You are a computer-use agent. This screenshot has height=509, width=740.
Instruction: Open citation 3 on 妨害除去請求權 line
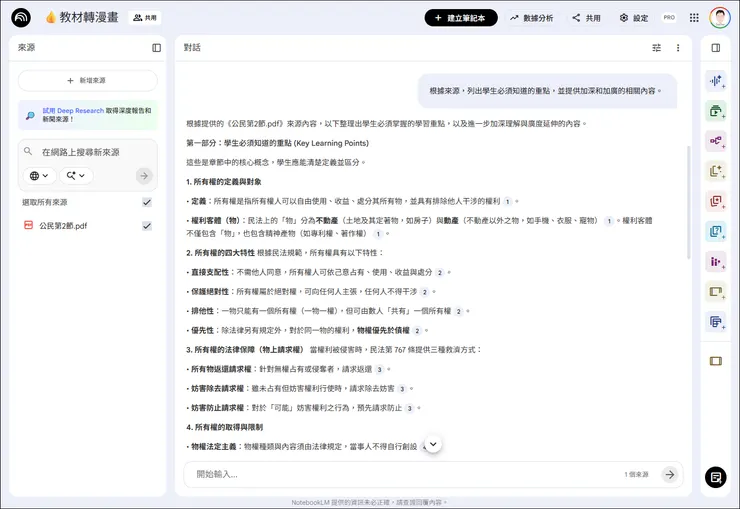click(402, 389)
